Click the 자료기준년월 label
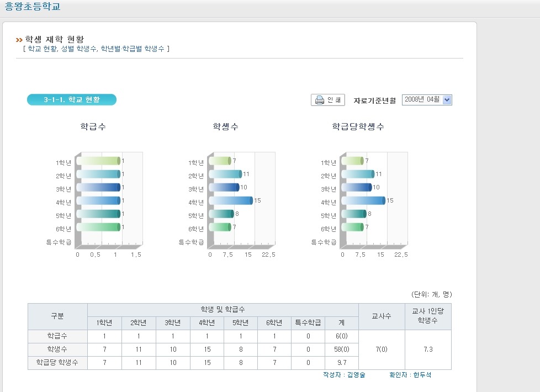 [x=375, y=100]
